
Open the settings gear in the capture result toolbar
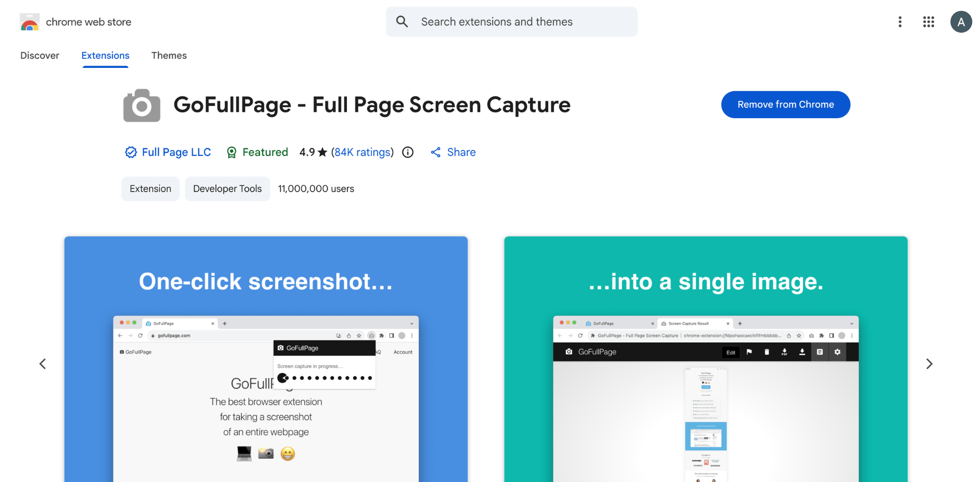(x=837, y=352)
